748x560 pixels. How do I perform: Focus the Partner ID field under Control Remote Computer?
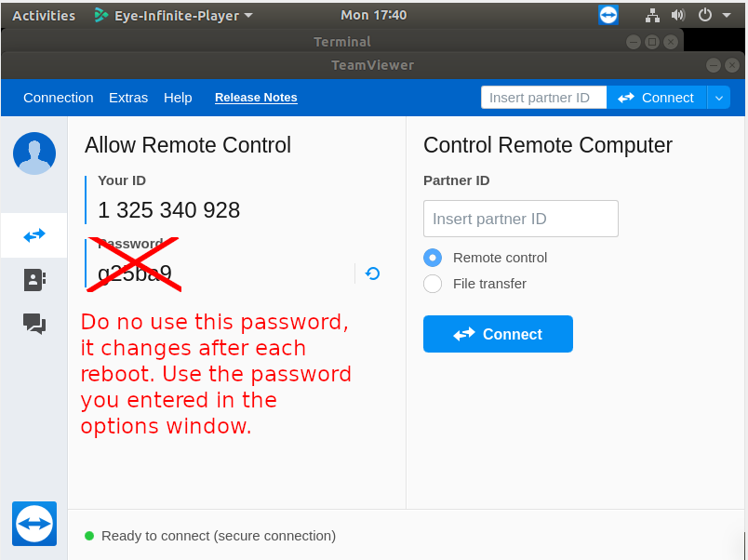[x=521, y=219]
